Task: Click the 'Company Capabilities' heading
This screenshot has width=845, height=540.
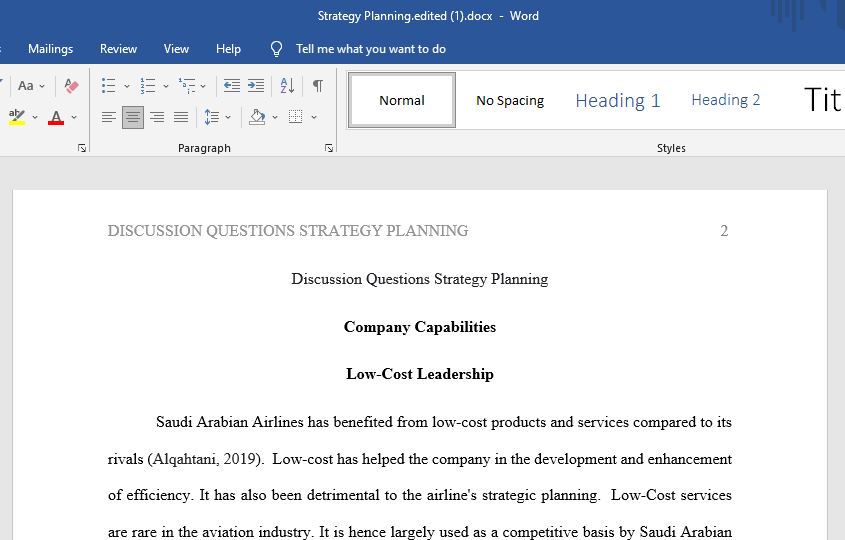Action: click(x=420, y=327)
